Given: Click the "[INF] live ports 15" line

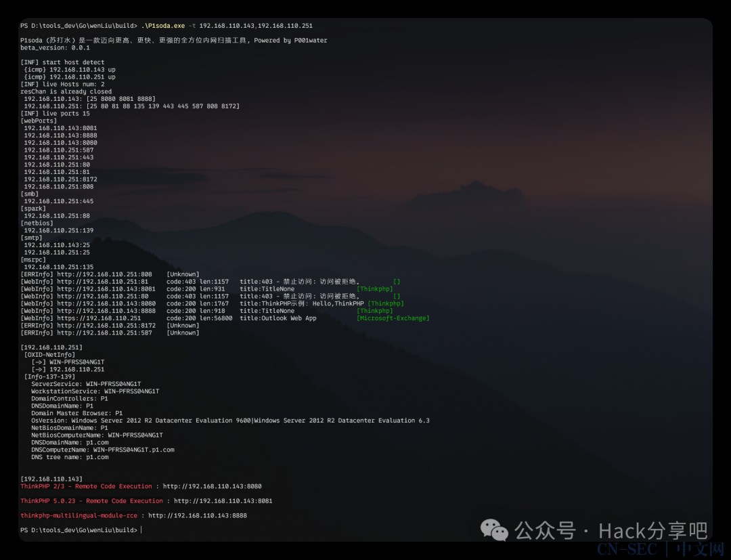Looking at the screenshot, I should click(x=55, y=113).
